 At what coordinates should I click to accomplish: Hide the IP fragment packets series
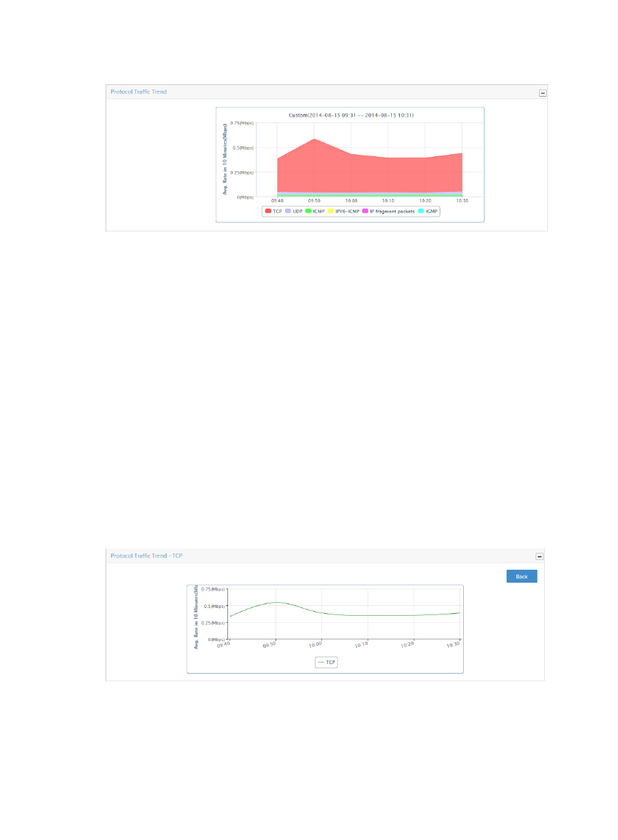point(389,211)
